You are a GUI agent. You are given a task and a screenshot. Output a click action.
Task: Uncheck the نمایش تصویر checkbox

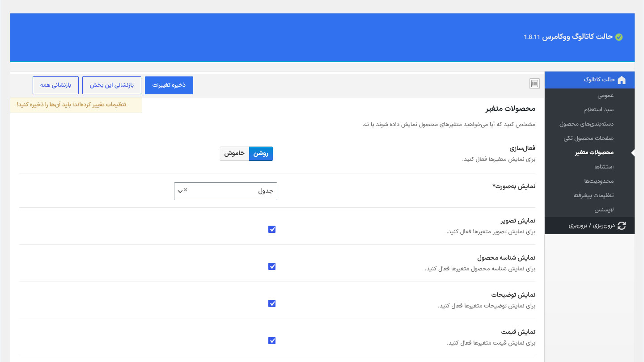272,229
